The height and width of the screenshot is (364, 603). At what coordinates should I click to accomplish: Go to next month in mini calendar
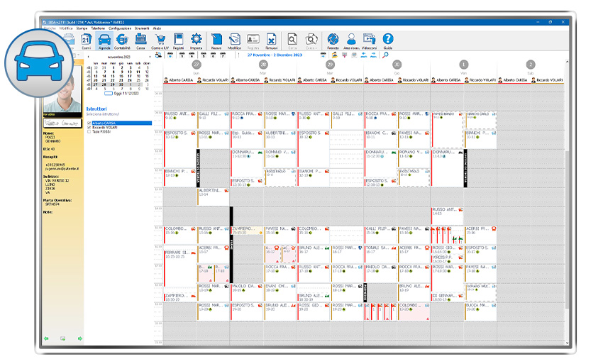150,55
